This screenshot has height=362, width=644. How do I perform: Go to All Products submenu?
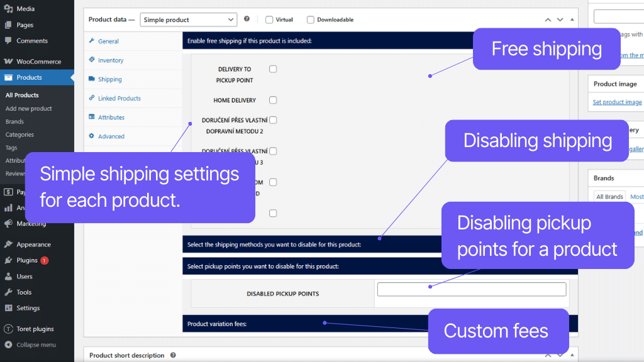22,95
